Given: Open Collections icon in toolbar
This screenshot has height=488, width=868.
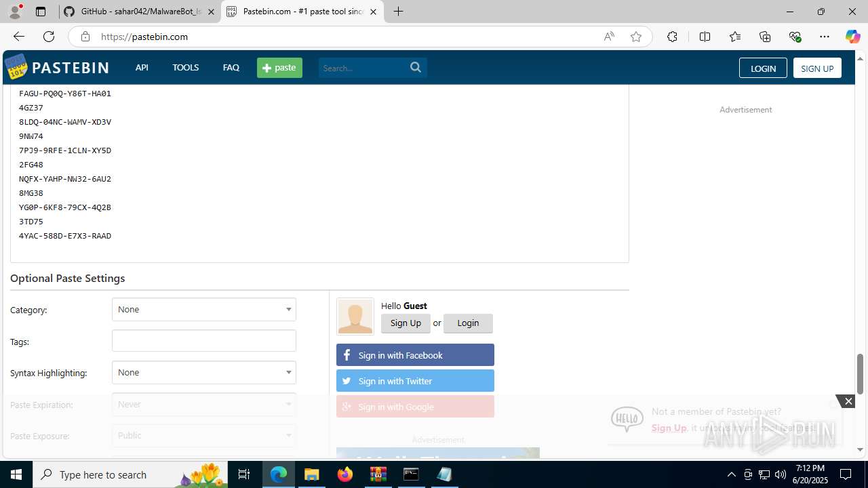Looking at the screenshot, I should 765,37.
